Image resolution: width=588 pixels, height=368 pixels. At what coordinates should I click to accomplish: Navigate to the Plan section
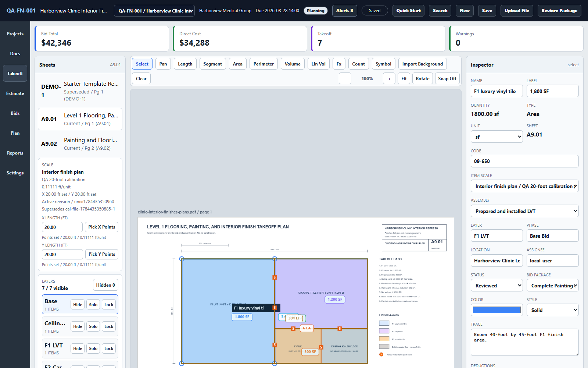(15, 133)
